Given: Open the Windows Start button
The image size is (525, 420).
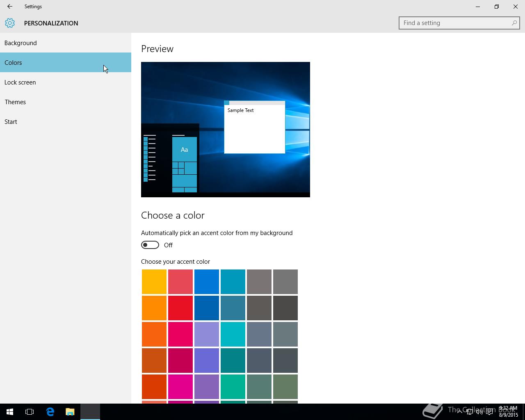Looking at the screenshot, I should tap(10, 412).
